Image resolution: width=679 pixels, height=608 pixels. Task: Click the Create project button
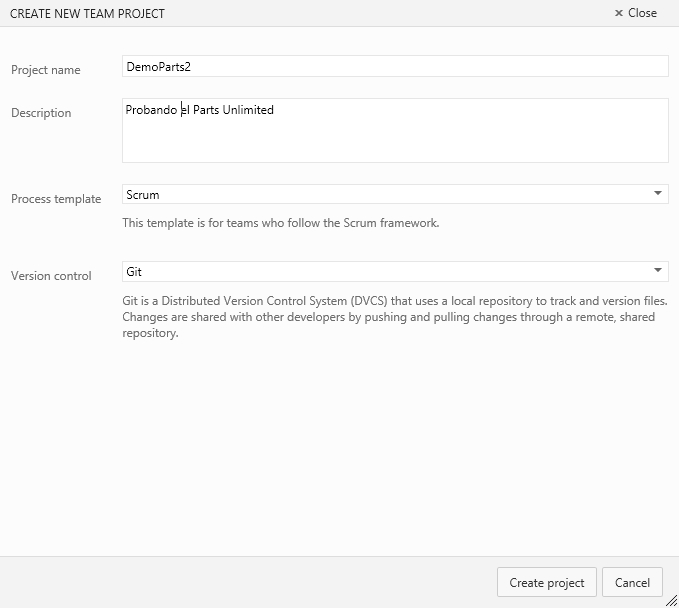546,582
